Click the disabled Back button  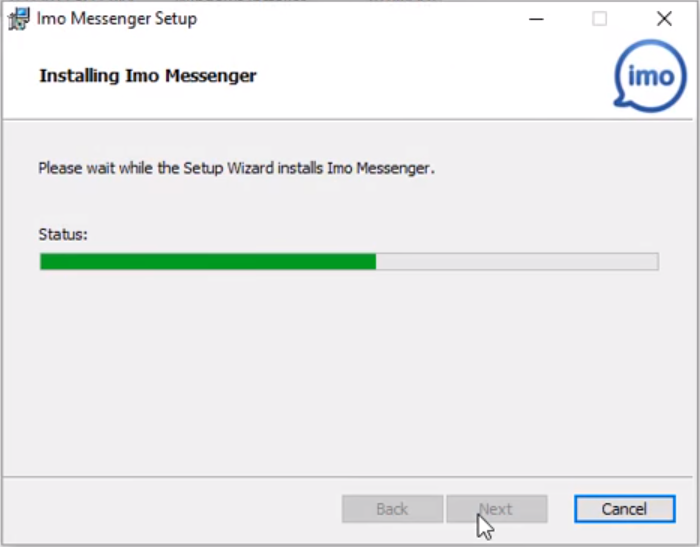392,509
